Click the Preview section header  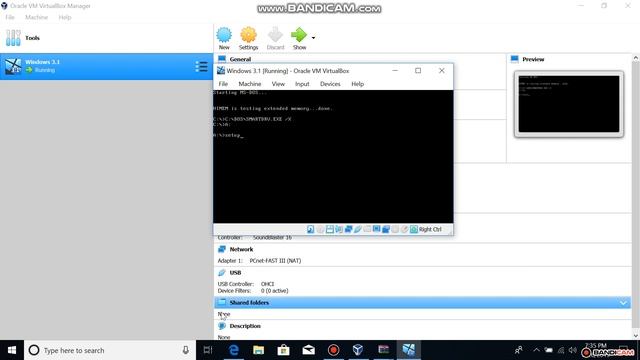coord(533,59)
